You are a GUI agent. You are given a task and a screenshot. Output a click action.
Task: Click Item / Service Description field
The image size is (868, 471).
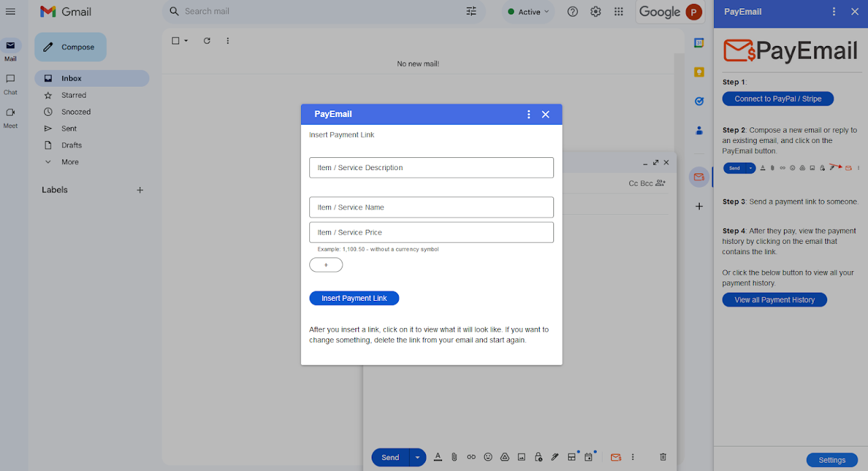point(431,168)
